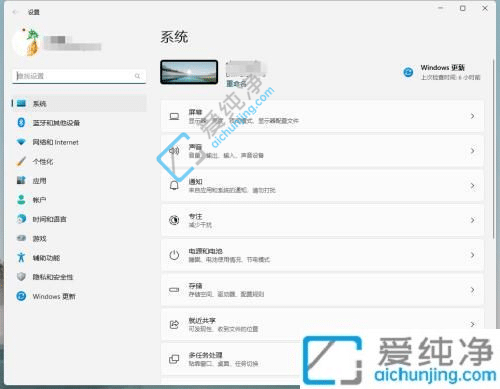Click the drive icon in 存储 row
This screenshot has width=500, height=389.
pos(174,290)
